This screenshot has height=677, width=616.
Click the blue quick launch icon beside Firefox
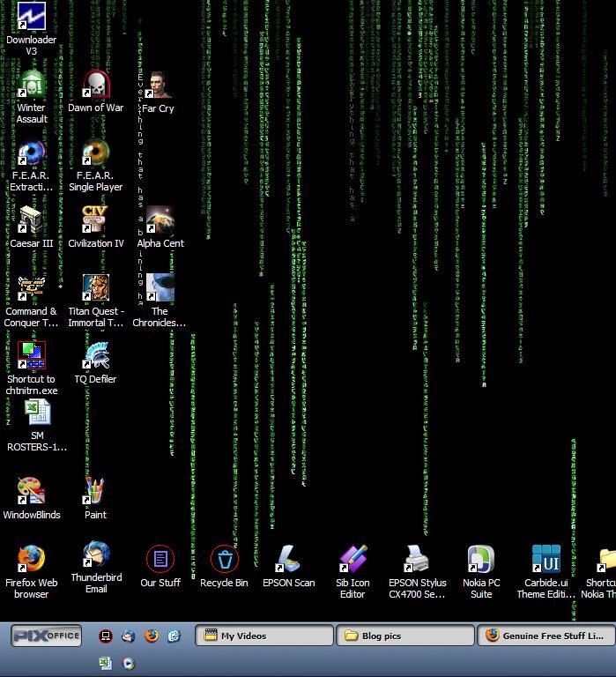[174, 636]
